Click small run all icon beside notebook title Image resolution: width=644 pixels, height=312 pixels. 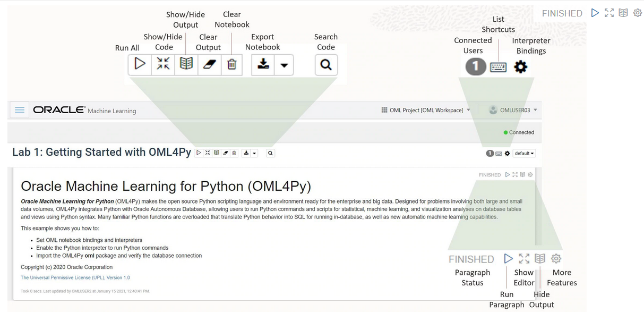199,153
